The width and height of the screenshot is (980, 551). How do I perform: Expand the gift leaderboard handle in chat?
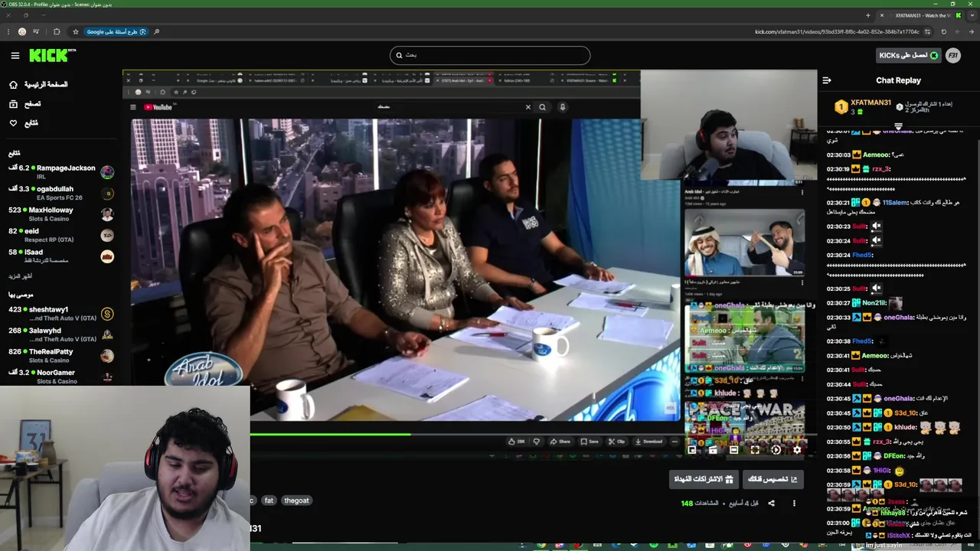(x=898, y=126)
